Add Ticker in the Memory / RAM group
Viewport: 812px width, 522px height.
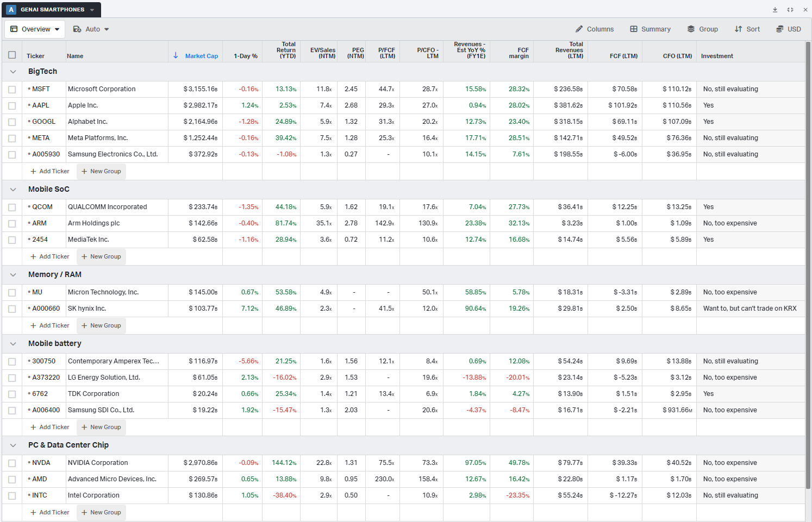click(49, 325)
